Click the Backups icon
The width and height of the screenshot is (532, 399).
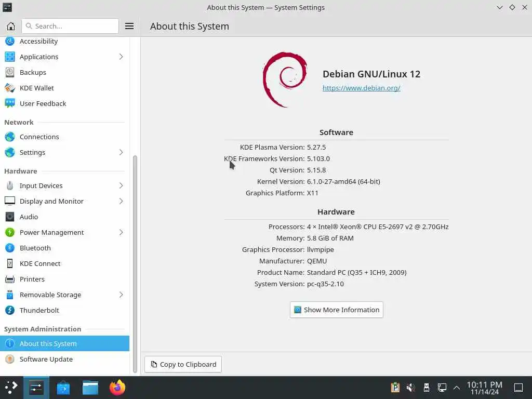coord(10,72)
